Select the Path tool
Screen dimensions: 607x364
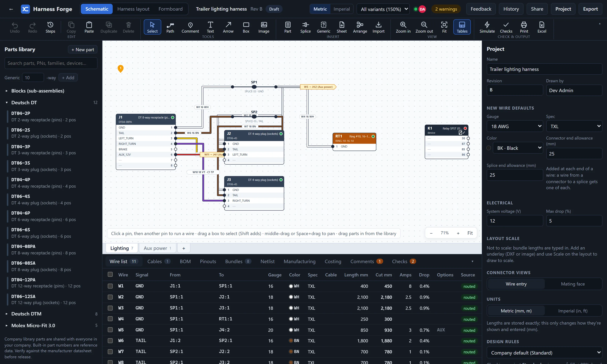[170, 27]
